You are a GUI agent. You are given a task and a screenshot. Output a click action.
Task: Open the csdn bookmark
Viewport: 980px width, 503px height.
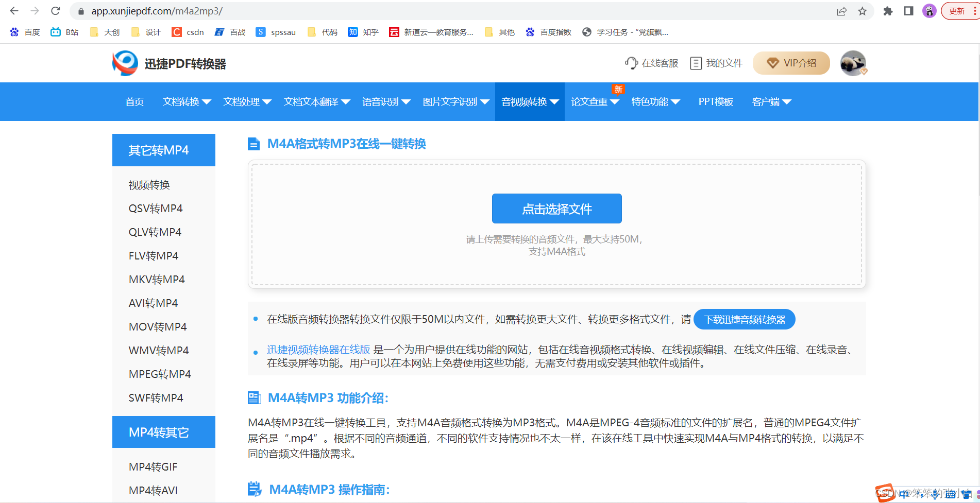pyautogui.click(x=188, y=32)
